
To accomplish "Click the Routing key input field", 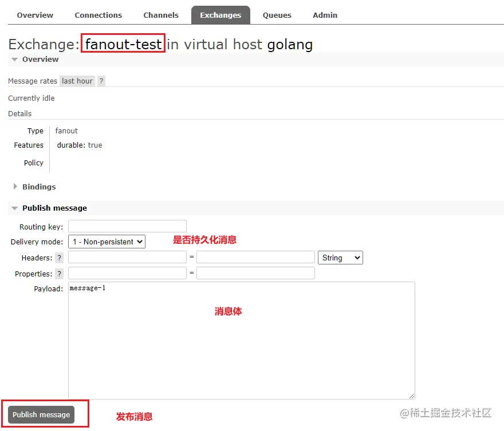I will [x=127, y=226].
